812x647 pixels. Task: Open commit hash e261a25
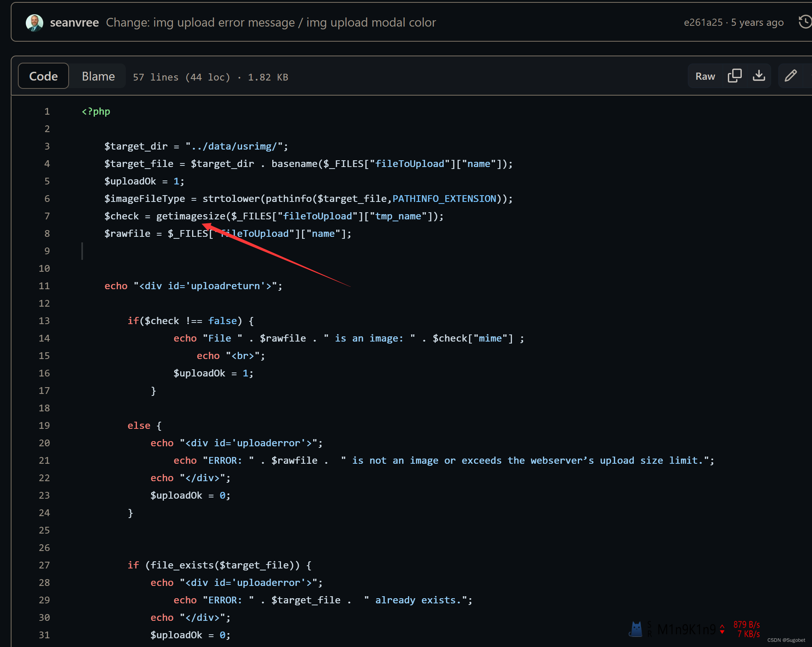(703, 23)
